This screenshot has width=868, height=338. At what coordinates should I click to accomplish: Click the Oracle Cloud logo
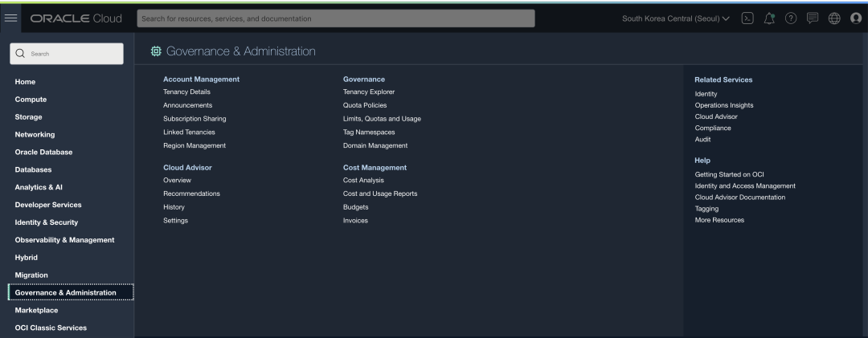pos(76,18)
